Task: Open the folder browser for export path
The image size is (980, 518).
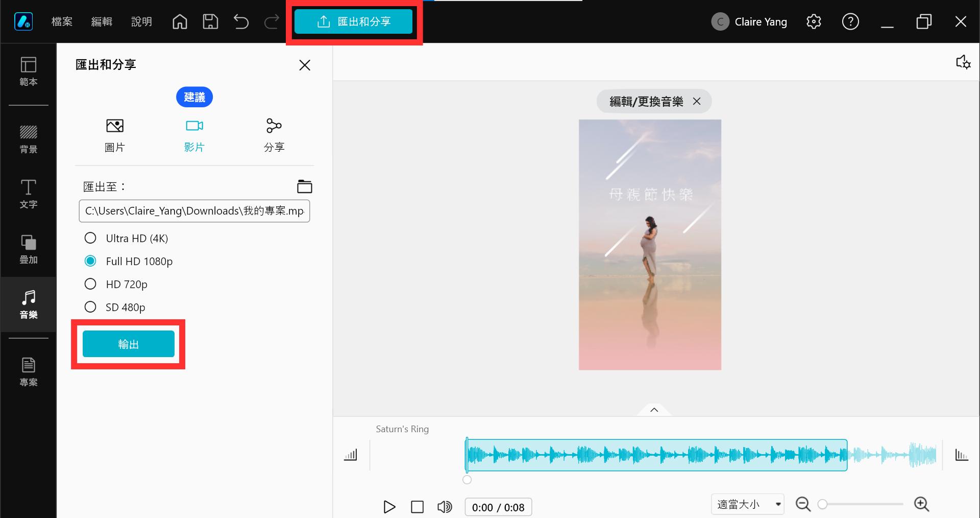Action: click(304, 186)
